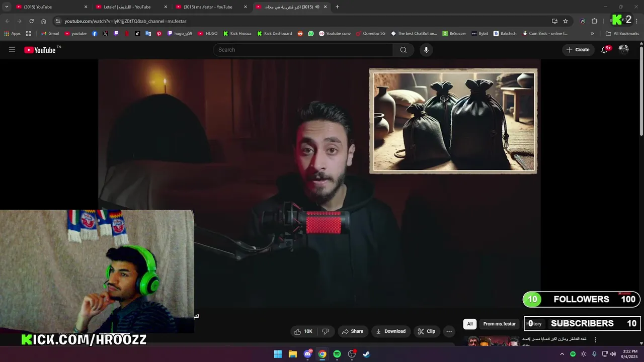Screen dimensions: 644x362
Task: Open the Chrome three-dot menu
Action: pyautogui.click(x=637, y=21)
